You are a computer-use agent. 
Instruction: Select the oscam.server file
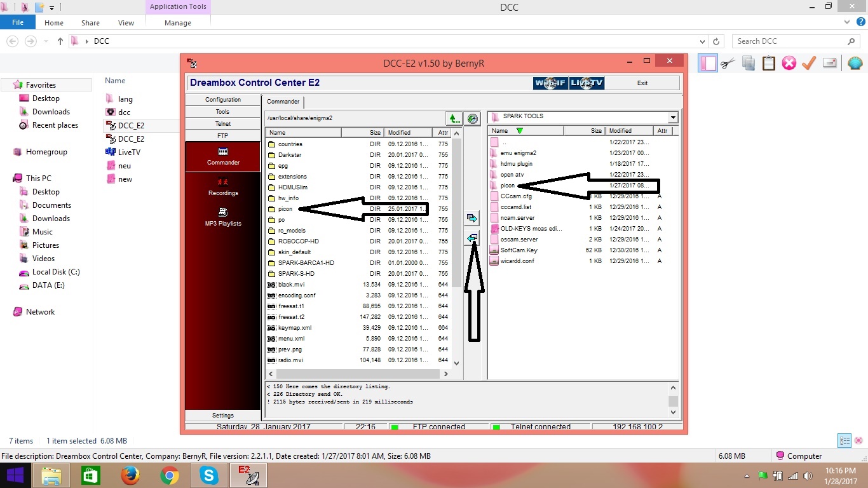point(519,240)
